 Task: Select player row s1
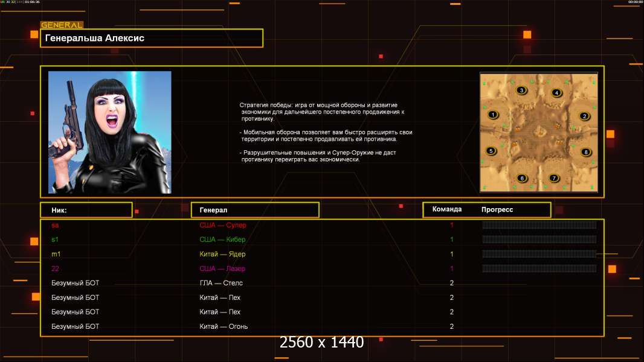[322, 240]
